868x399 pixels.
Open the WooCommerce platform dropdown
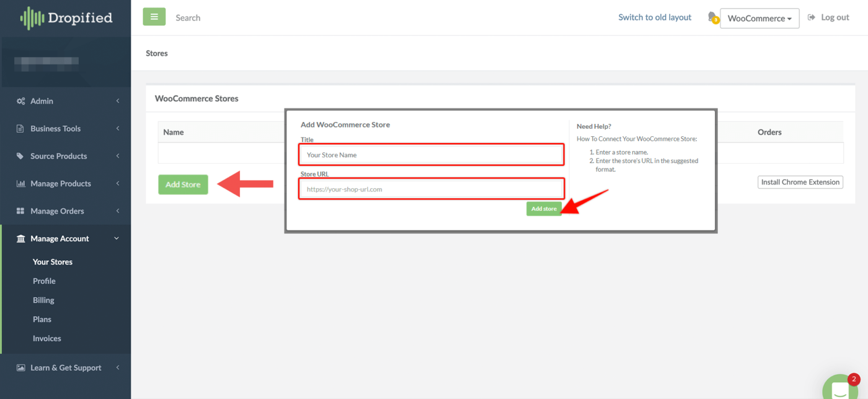coord(759,18)
